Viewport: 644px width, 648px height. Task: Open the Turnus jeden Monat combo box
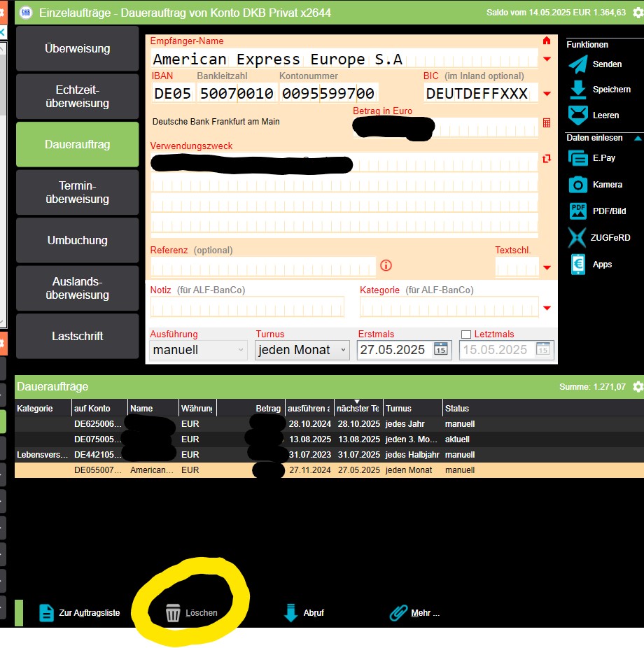click(x=302, y=350)
